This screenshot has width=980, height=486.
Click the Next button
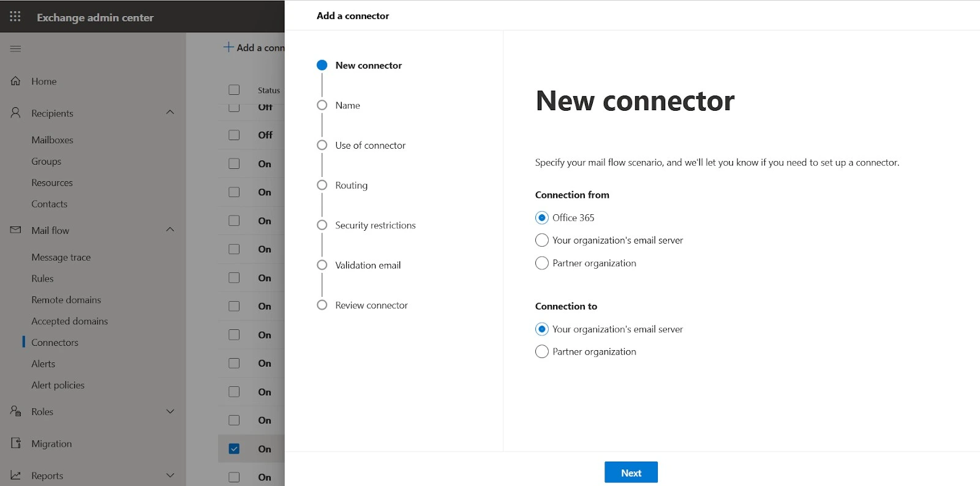[631, 473]
